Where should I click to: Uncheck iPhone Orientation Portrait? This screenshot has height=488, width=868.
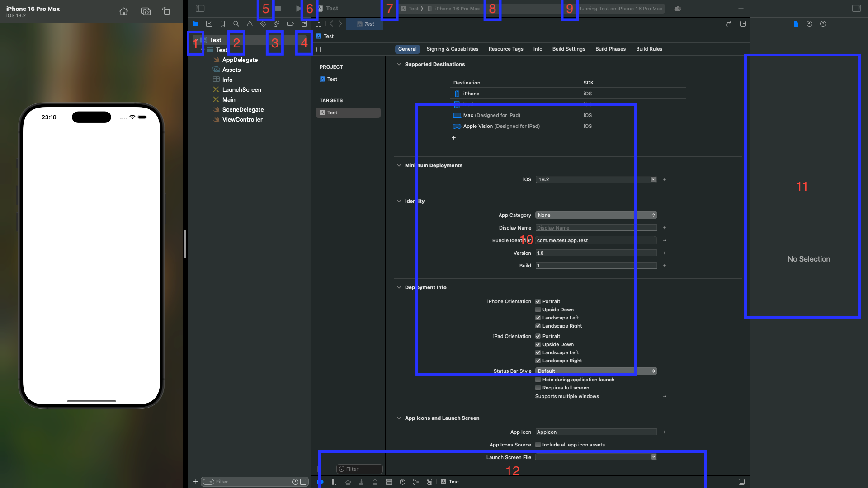point(538,301)
